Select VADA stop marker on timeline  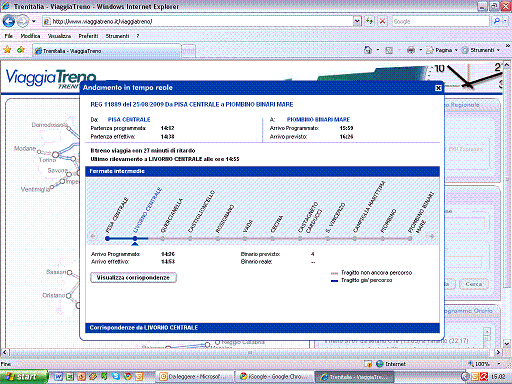[245, 238]
